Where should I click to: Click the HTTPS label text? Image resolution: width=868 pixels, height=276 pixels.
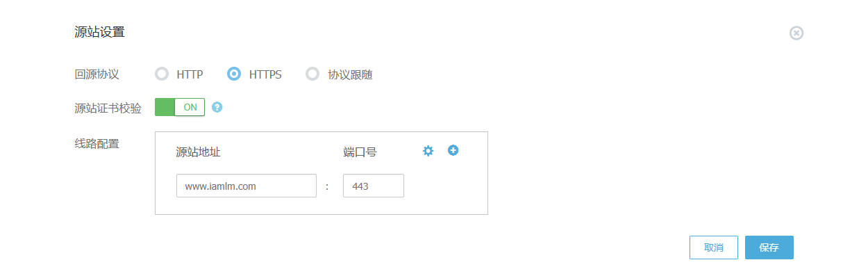point(265,74)
